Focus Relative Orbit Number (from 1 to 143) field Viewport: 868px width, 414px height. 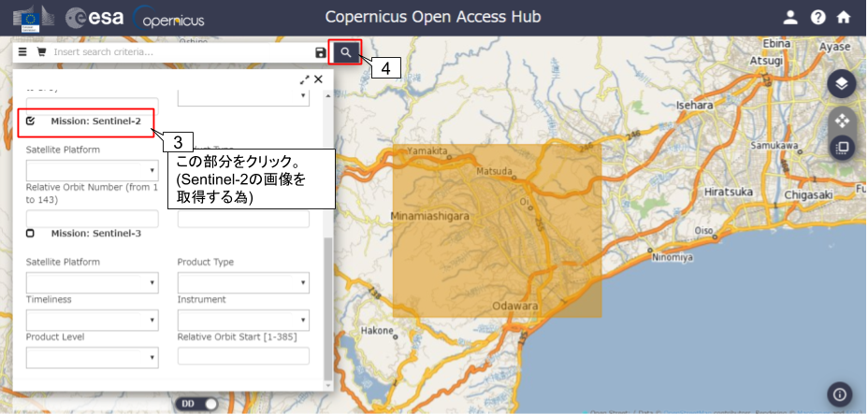coord(92,219)
